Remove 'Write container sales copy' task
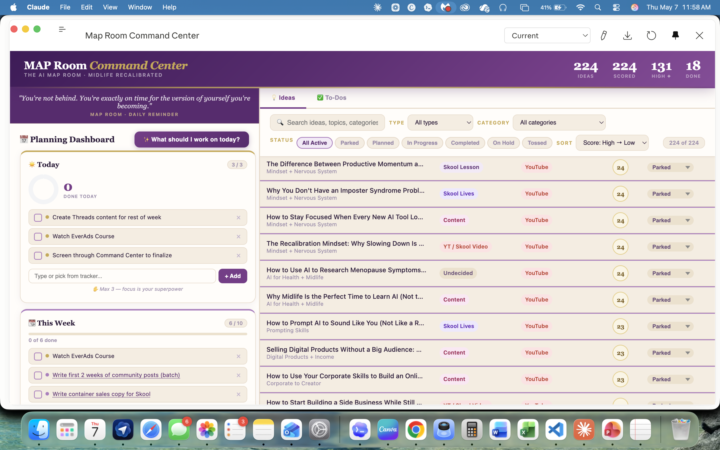720x450 pixels. coord(238,394)
